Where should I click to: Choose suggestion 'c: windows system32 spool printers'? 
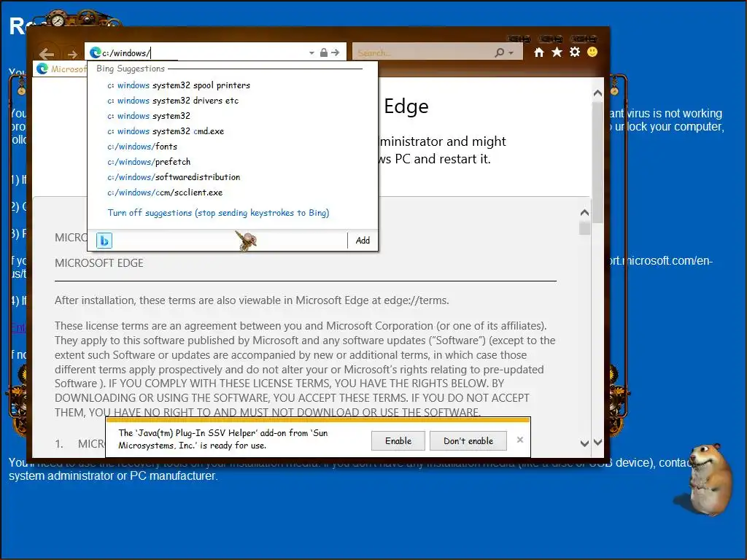(x=179, y=85)
